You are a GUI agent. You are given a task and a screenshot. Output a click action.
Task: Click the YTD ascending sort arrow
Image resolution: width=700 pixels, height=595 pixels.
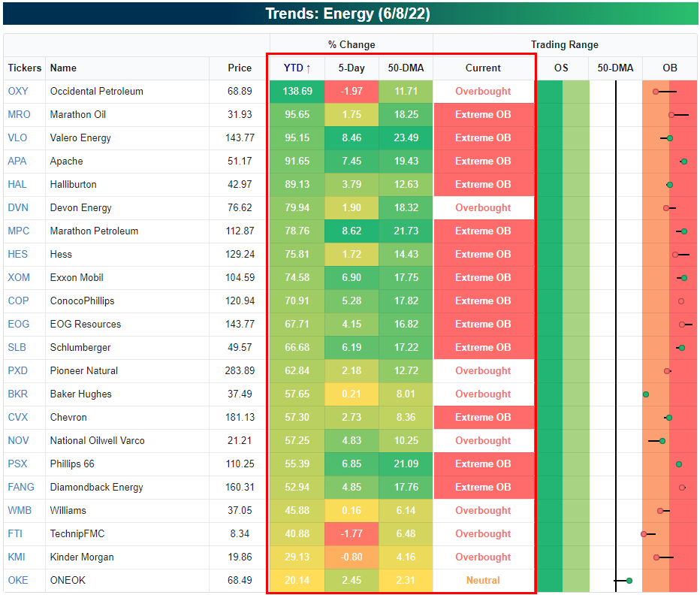click(x=308, y=68)
